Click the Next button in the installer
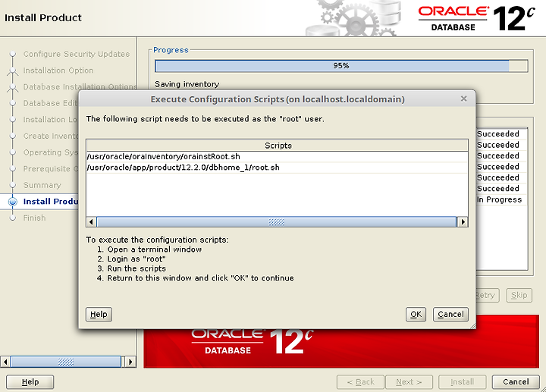 tap(409, 382)
